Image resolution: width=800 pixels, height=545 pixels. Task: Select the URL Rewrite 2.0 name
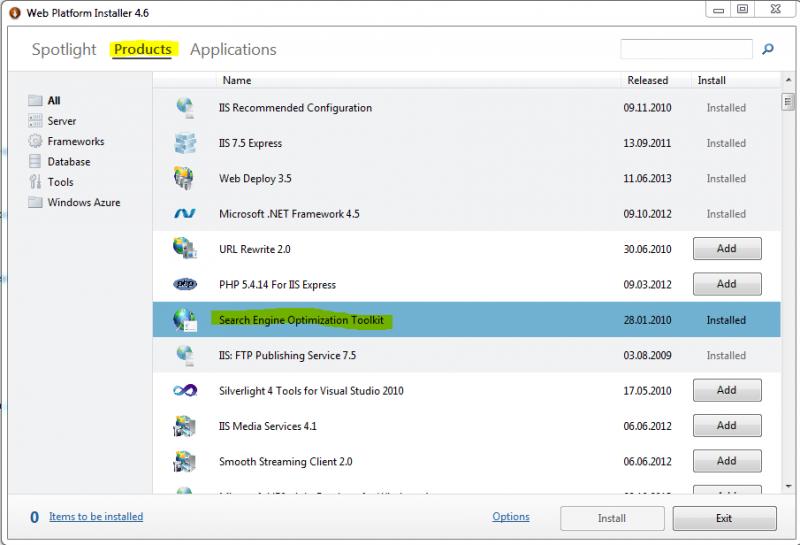click(255, 249)
